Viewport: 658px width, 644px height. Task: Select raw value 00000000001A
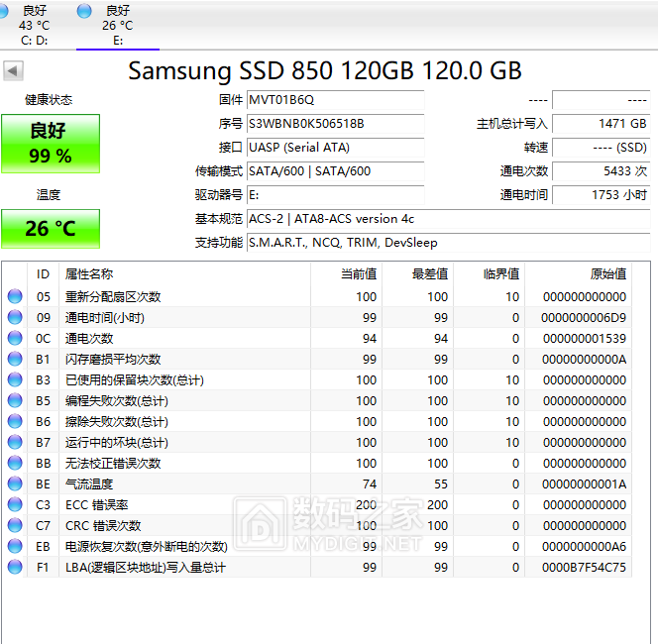tap(584, 484)
